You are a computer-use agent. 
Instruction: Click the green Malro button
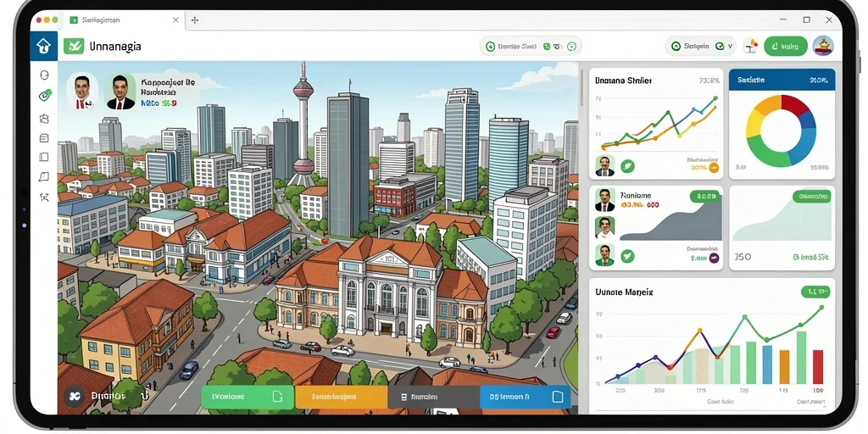point(786,47)
